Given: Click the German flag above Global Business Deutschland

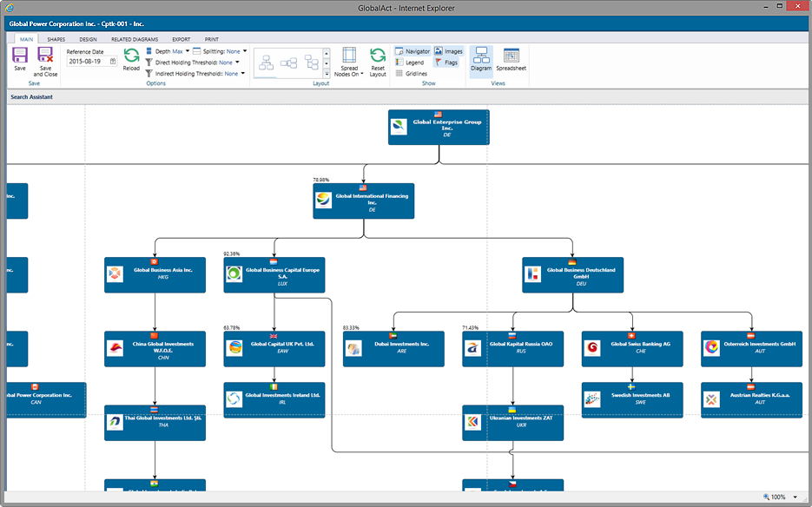Looking at the screenshot, I should click(572, 261).
